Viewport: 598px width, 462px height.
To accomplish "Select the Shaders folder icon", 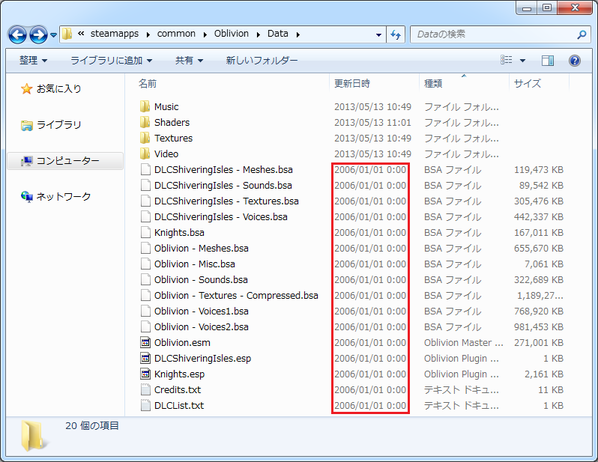I will coord(145,122).
